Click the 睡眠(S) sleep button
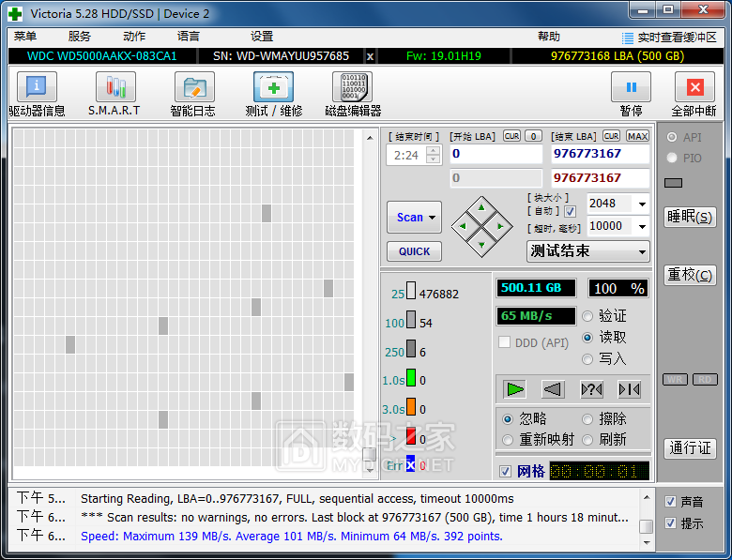Screen dimensions: 732x560 tap(690, 217)
